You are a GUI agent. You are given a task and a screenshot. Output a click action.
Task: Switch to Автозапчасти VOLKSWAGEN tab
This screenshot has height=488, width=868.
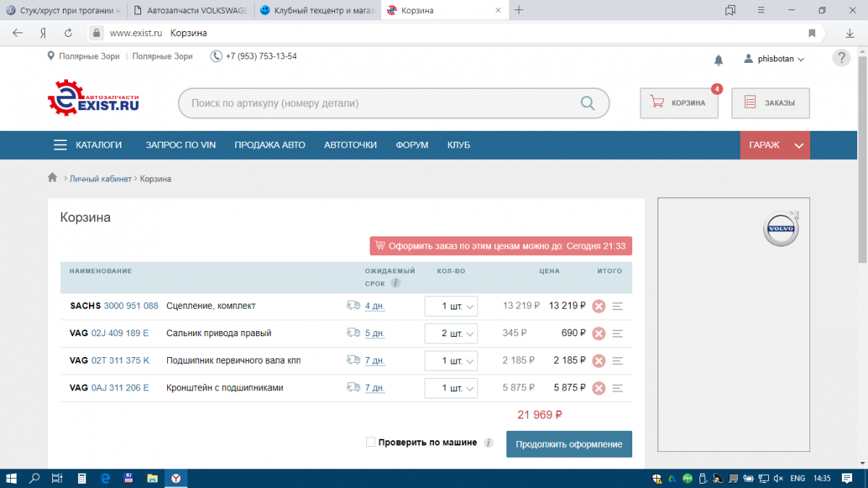pyautogui.click(x=191, y=10)
